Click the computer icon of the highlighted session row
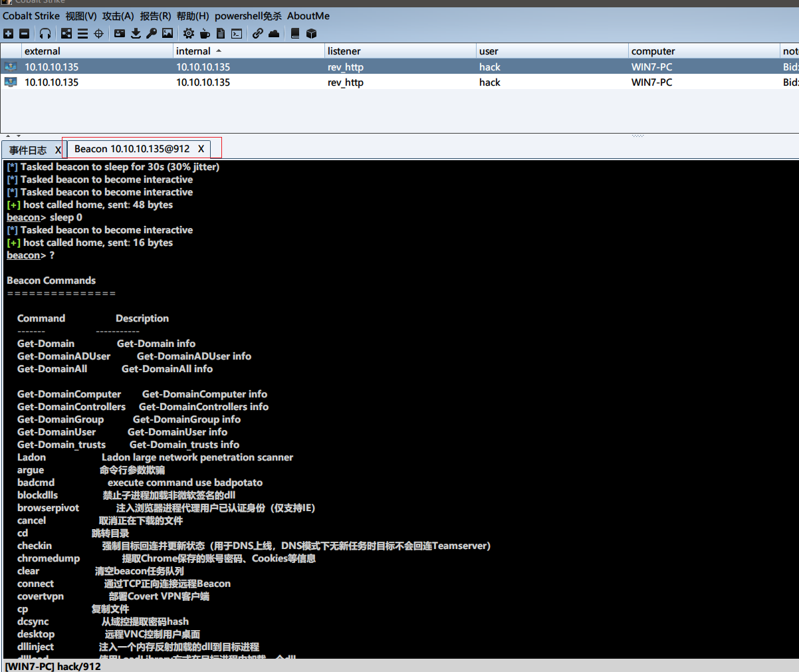Viewport: 799px width, 672px height. (11, 66)
